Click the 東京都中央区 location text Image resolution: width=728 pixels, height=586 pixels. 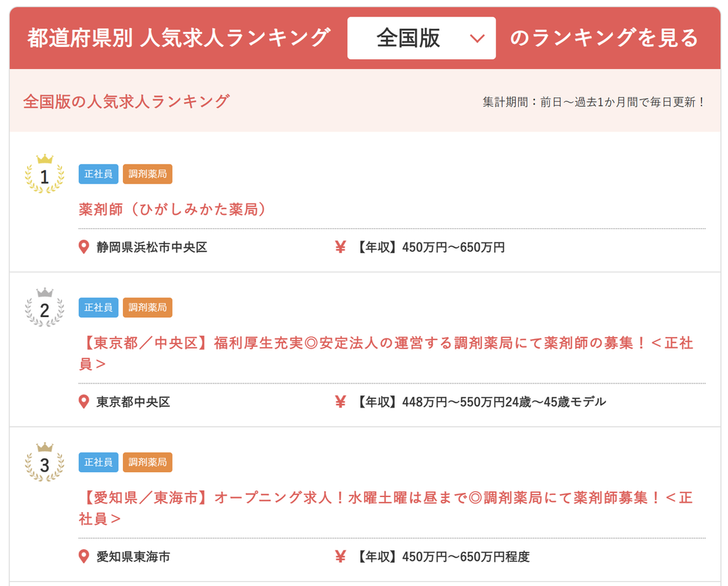point(133,402)
